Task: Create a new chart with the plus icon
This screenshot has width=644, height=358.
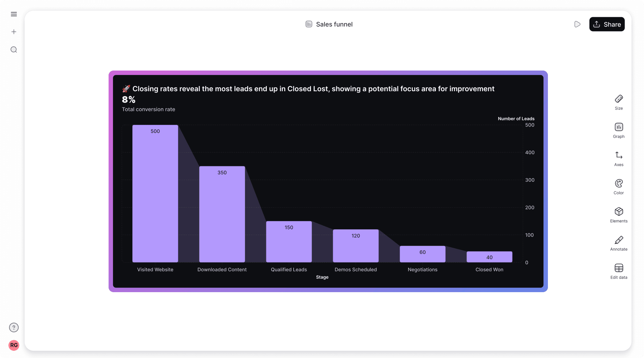Action: coord(14,32)
